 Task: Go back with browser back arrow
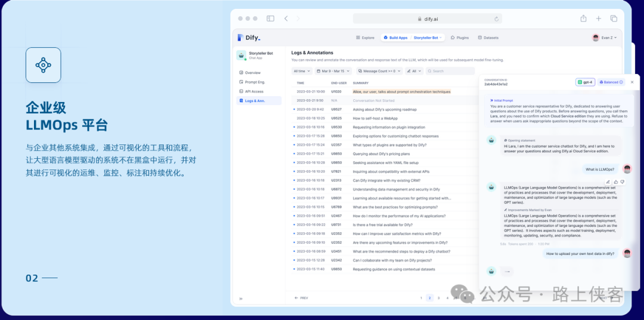coord(286,19)
